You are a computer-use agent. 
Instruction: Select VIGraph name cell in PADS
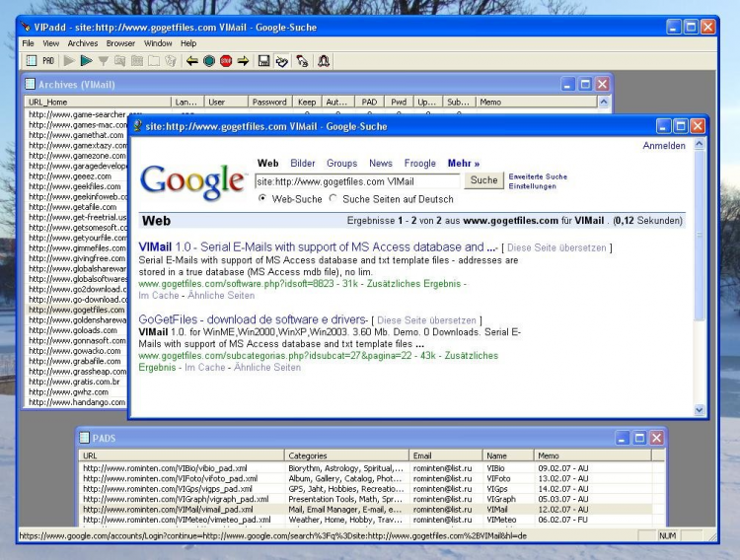500,499
